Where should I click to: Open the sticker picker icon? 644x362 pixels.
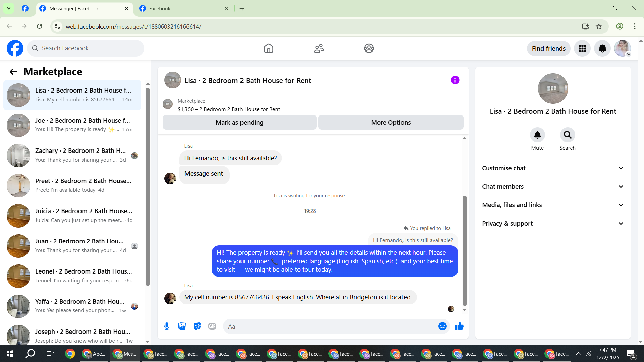click(x=197, y=326)
